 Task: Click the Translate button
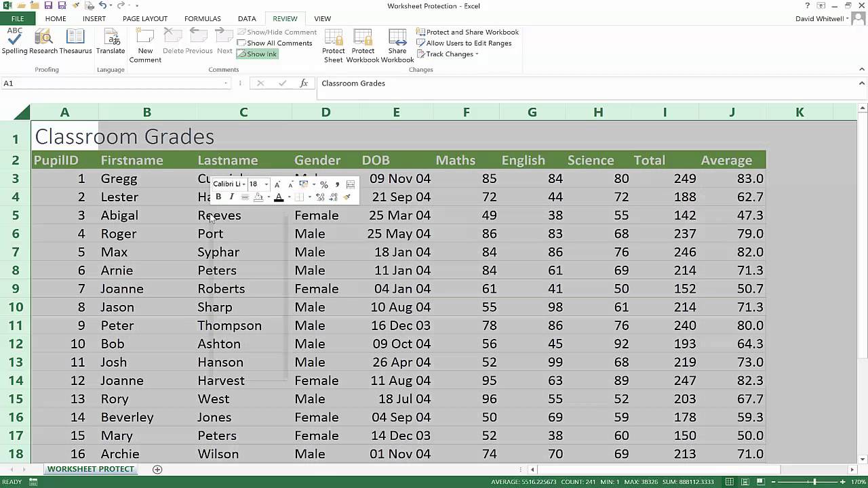pos(111,41)
